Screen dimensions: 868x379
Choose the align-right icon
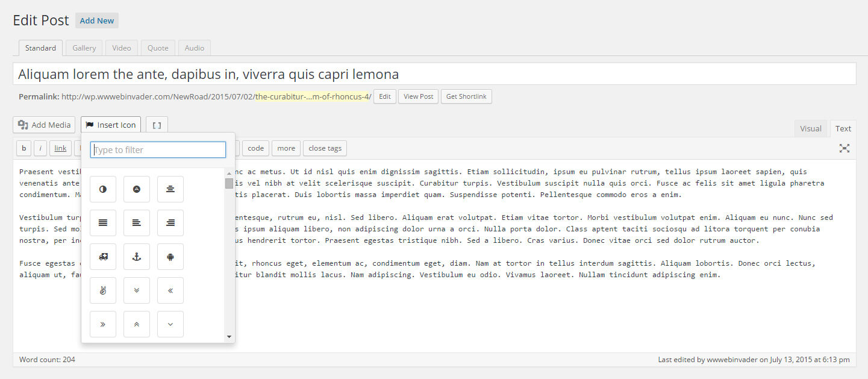170,223
